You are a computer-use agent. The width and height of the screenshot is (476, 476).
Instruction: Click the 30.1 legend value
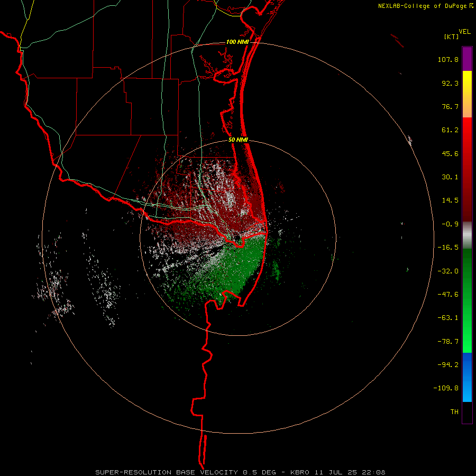450,177
